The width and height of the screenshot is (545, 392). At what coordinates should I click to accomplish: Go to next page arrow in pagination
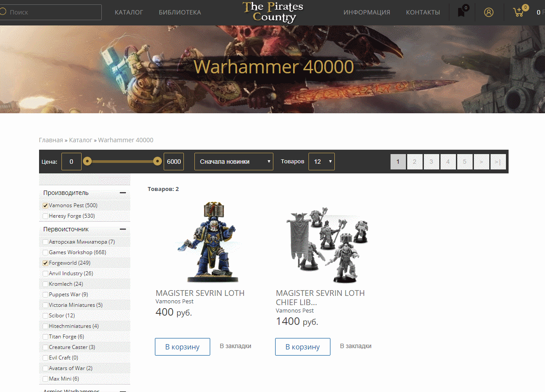[481, 162]
